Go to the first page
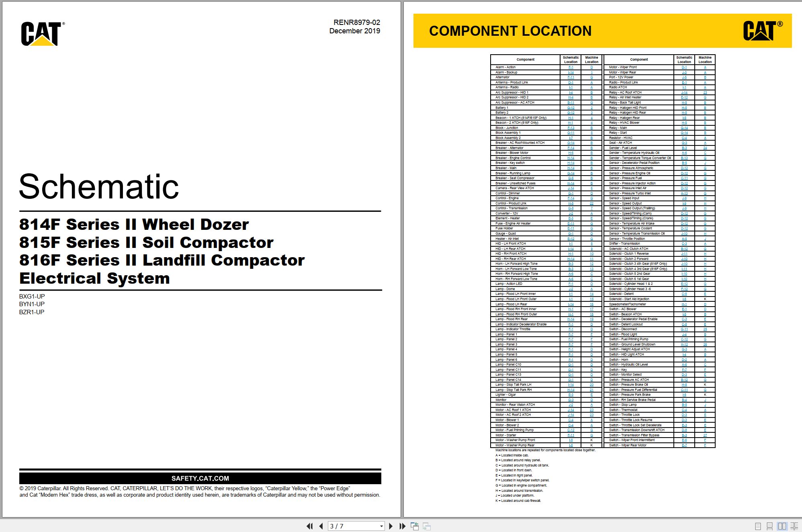The width and height of the screenshot is (802, 532). coord(309,526)
